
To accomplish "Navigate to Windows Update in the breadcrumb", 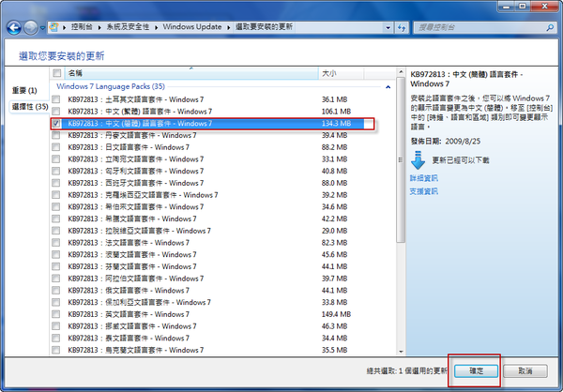I will tap(192, 27).
